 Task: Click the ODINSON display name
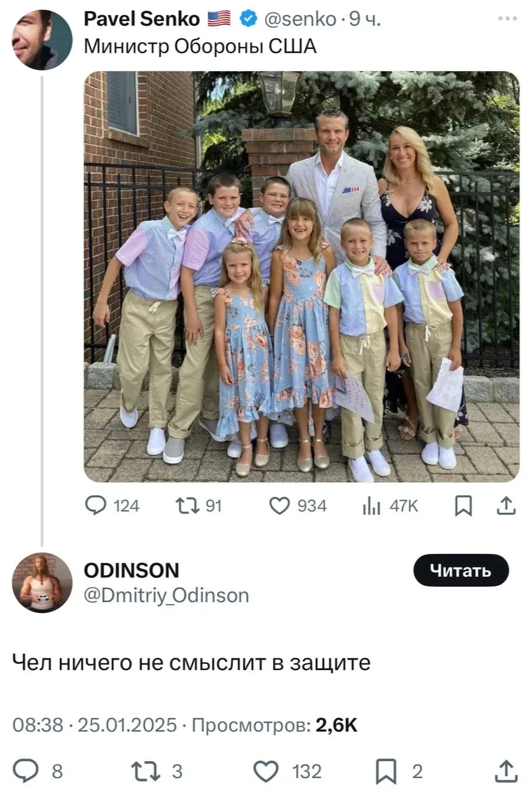(x=131, y=570)
